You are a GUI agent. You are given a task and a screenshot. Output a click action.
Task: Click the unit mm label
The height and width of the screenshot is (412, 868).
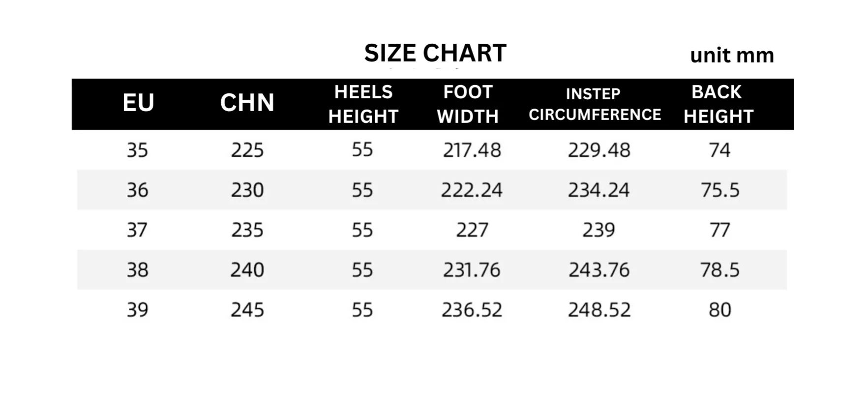tap(732, 56)
